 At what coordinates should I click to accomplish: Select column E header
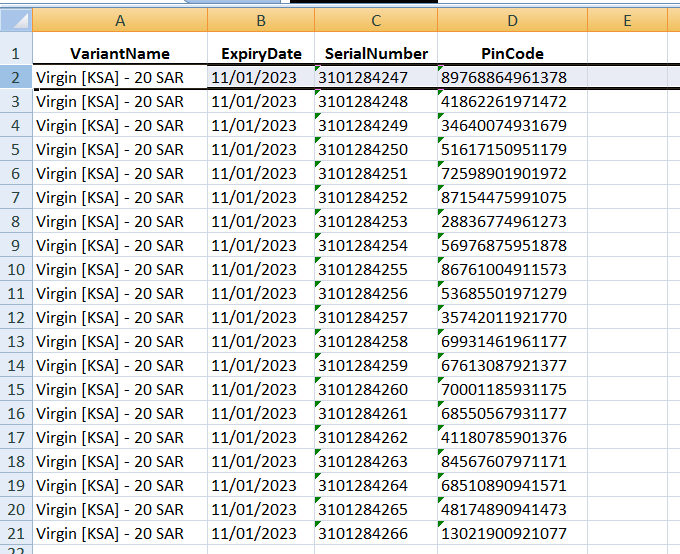[x=627, y=20]
